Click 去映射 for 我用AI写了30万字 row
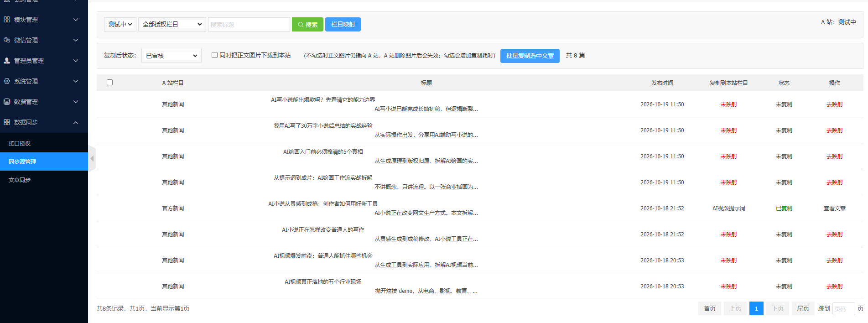The image size is (868, 323). pyautogui.click(x=835, y=130)
